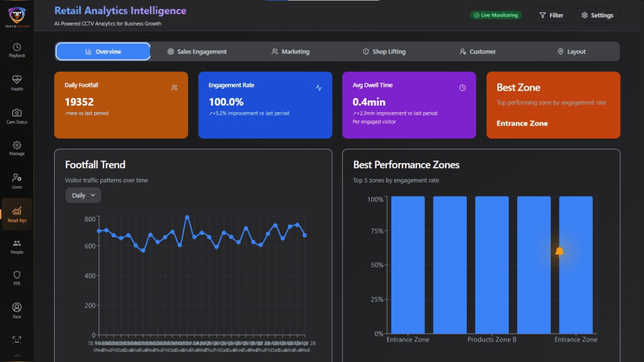Switch to the Shop Lifting tab
644x362 pixels.
coord(384,52)
